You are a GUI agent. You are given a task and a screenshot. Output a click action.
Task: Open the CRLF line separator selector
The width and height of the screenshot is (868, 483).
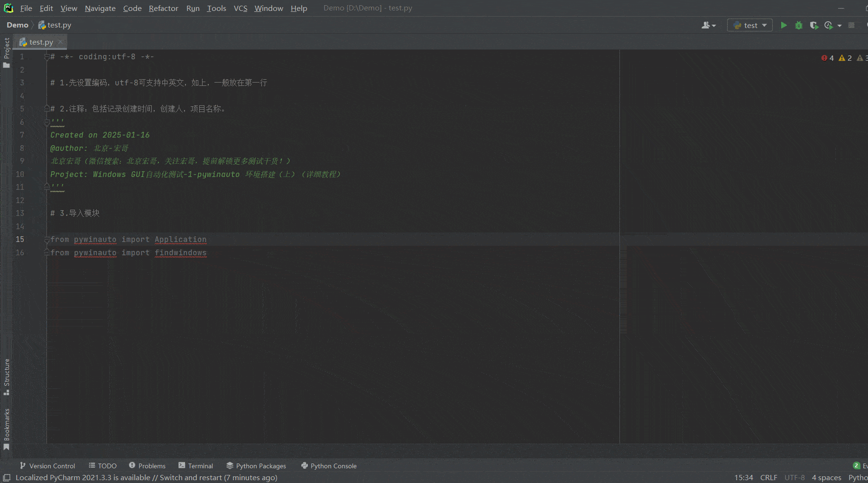(769, 478)
